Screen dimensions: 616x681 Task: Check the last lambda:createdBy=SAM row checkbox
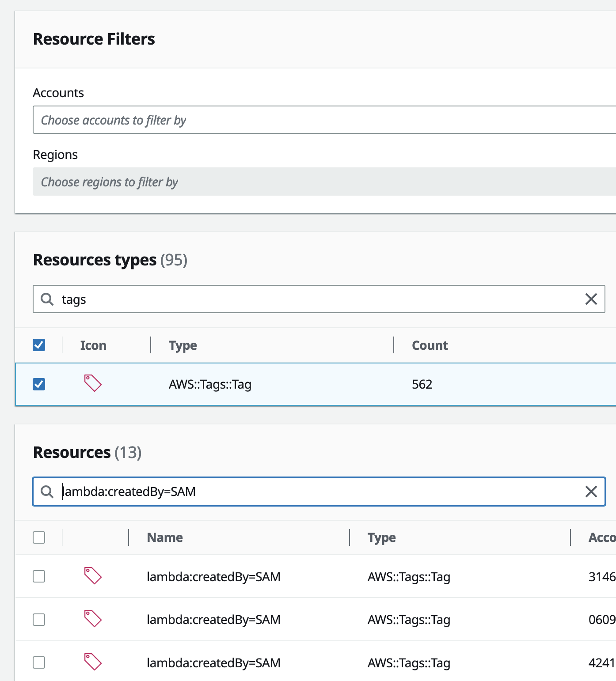pyautogui.click(x=39, y=662)
